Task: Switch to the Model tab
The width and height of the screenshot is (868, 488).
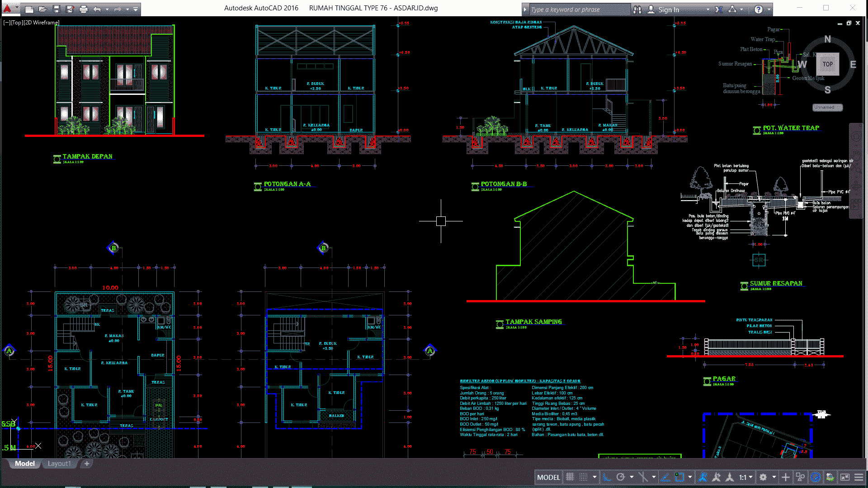Action: 24,464
